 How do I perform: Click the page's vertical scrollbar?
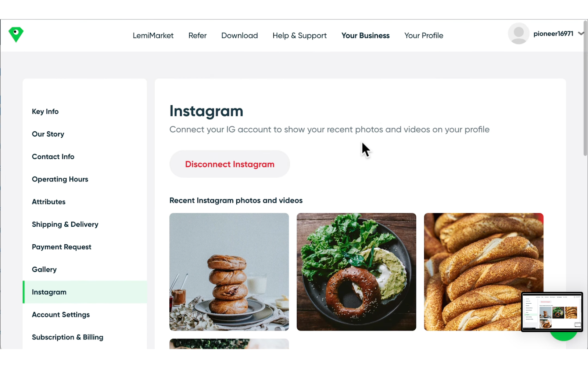point(585,88)
